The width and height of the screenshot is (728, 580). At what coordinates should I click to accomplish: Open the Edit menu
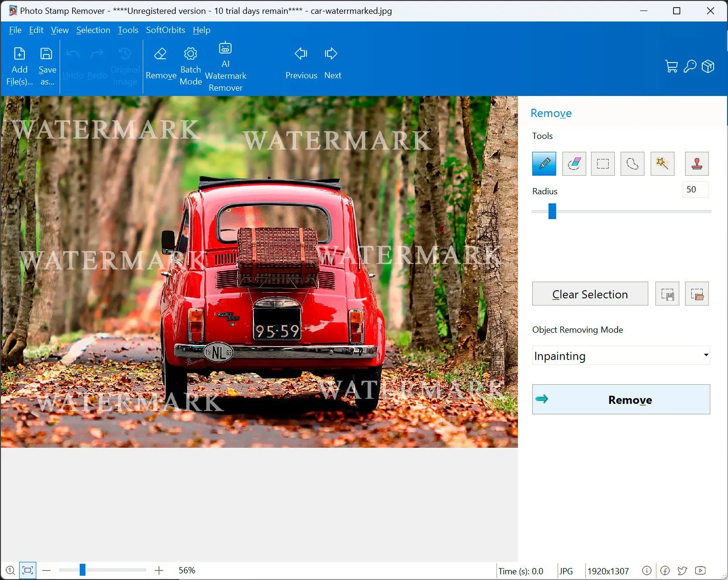point(36,30)
